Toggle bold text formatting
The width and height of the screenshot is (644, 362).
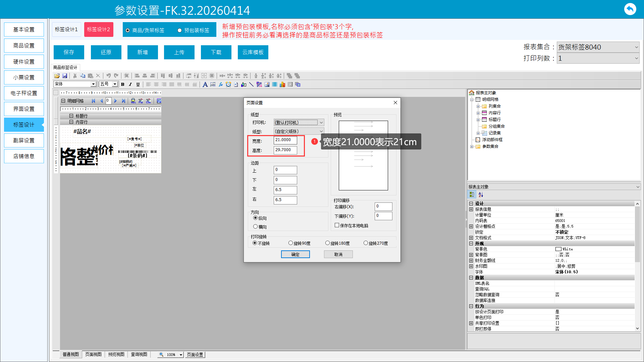[x=123, y=84]
